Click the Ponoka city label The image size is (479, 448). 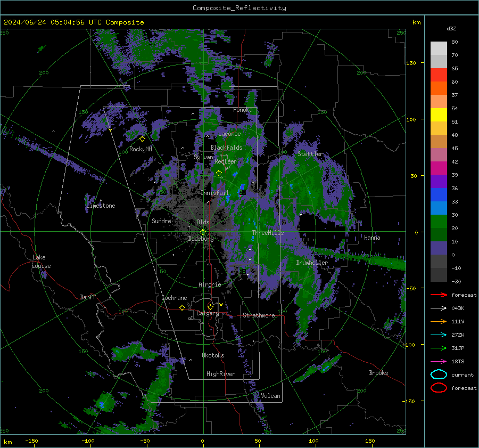tap(243, 110)
